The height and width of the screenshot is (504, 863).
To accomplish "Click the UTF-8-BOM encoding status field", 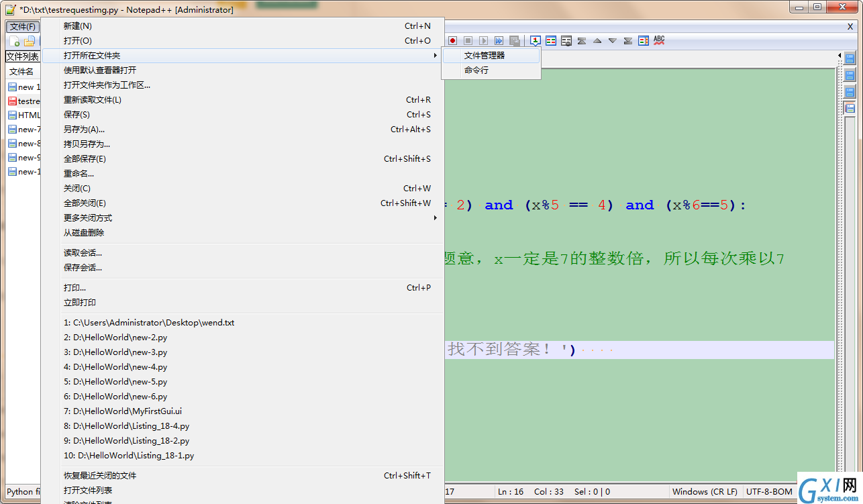I will (769, 492).
